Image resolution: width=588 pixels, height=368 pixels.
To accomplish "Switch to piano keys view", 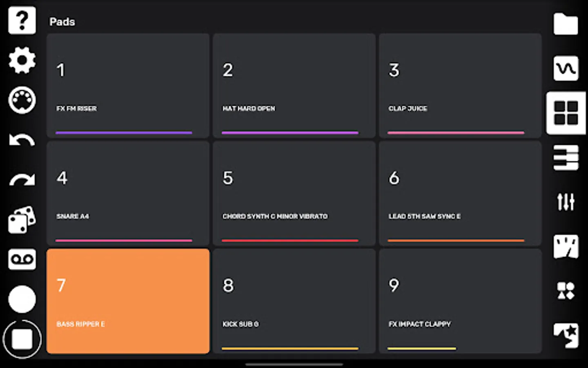I will (x=566, y=157).
